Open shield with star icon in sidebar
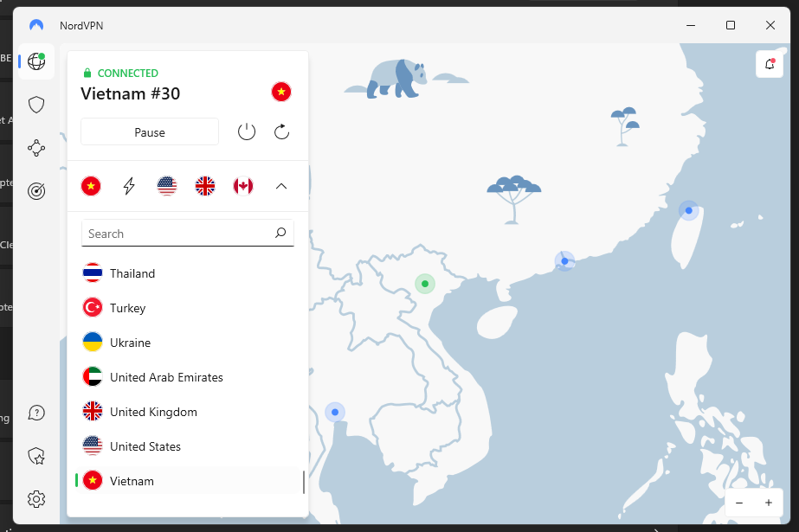Screen dimensions: 799x532 [36, 456]
